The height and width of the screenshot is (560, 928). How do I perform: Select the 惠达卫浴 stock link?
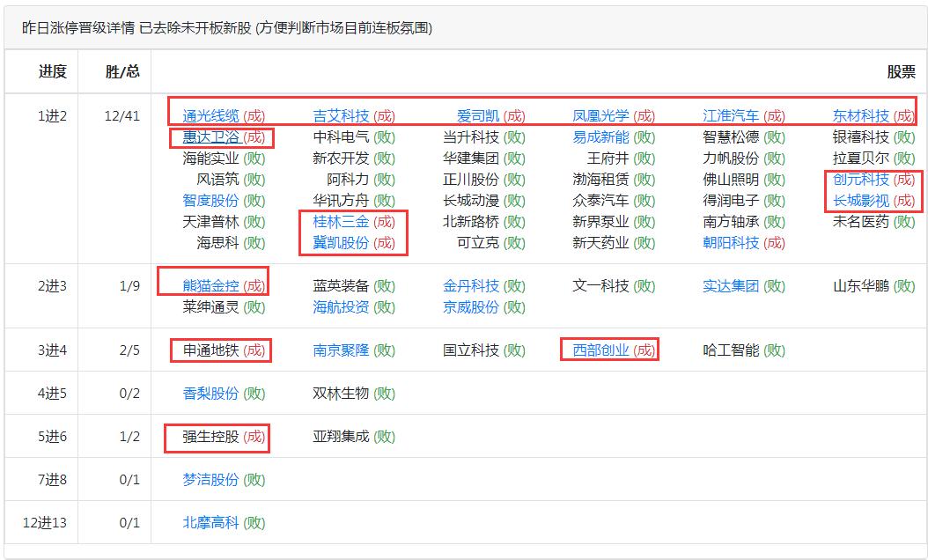tap(210, 137)
